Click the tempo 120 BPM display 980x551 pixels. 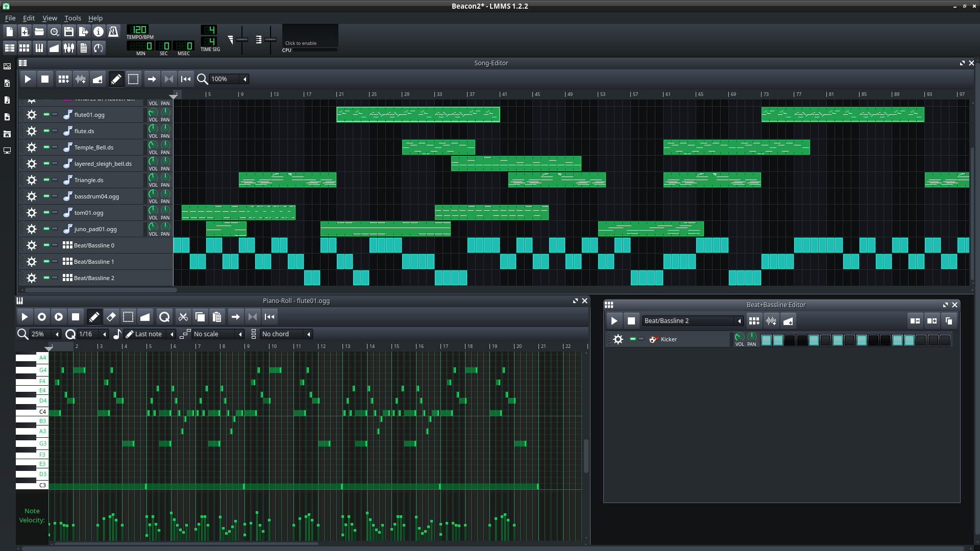(138, 30)
